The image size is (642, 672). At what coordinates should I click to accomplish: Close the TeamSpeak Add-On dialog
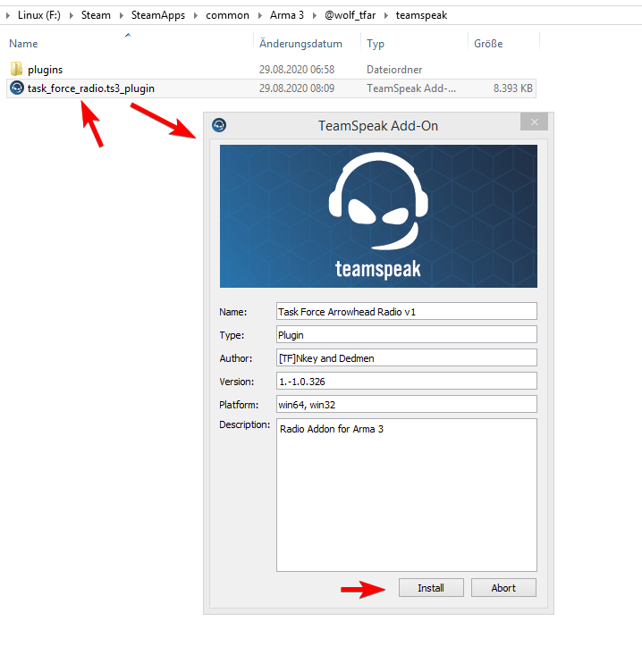[x=534, y=123]
